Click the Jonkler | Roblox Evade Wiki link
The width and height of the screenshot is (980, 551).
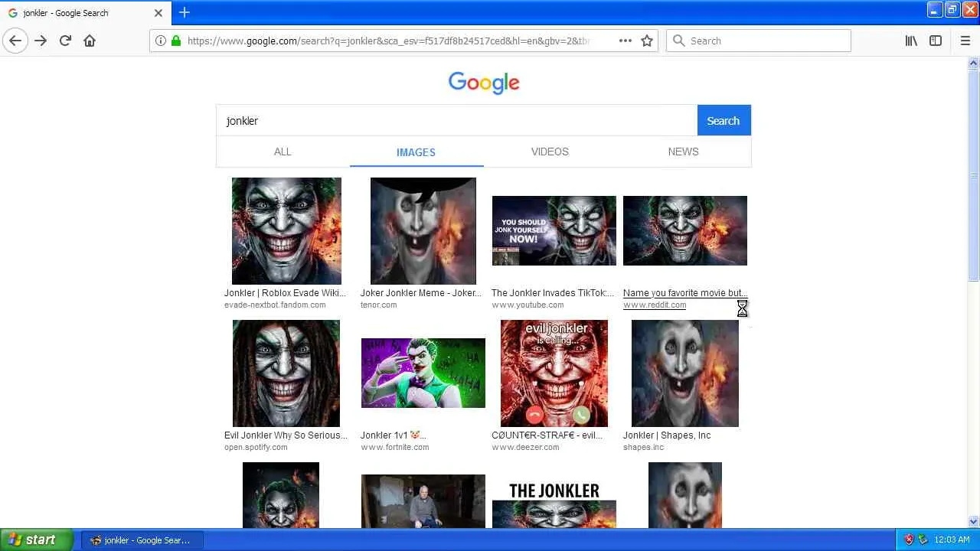[x=285, y=293]
